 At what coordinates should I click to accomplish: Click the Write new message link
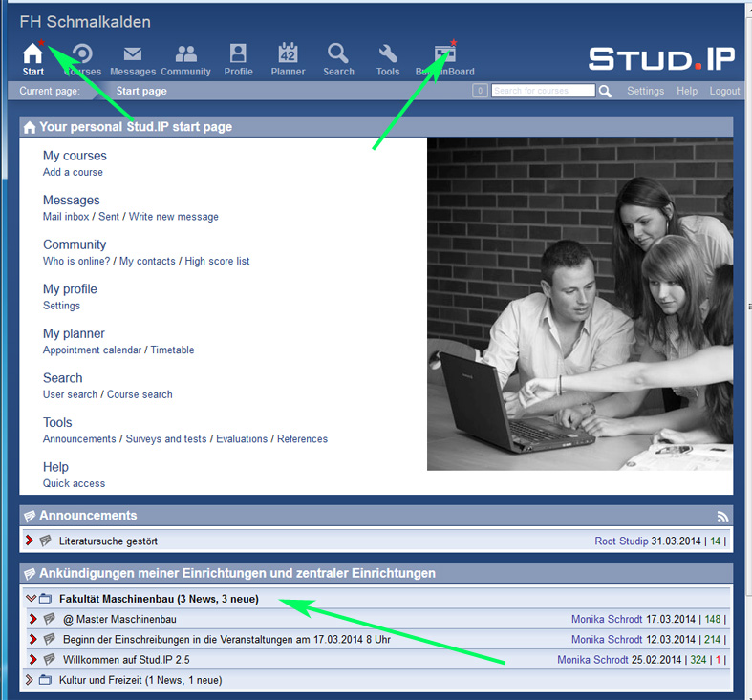(173, 217)
